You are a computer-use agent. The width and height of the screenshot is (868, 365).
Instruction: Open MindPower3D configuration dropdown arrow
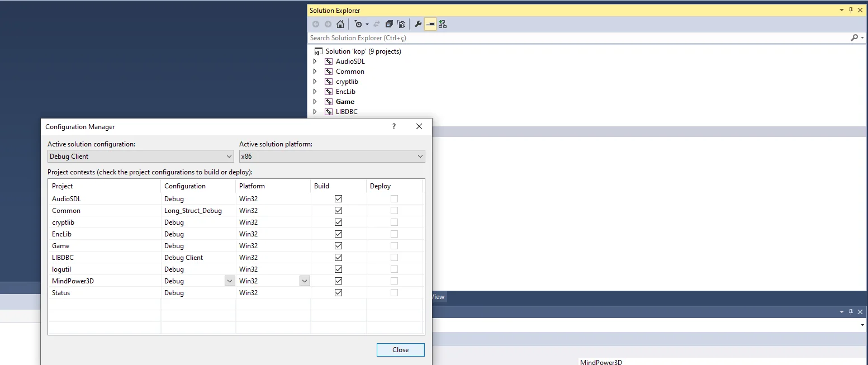[x=229, y=281]
